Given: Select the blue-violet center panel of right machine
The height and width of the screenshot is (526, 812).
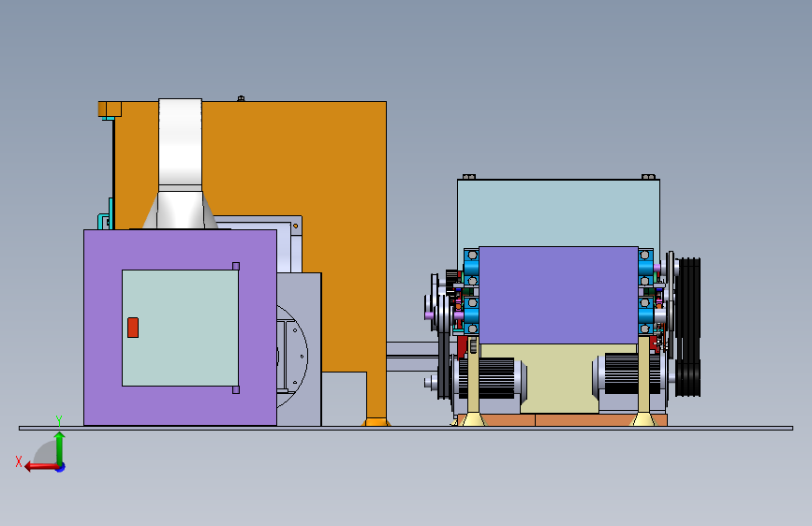Looking at the screenshot, I should (x=558, y=295).
